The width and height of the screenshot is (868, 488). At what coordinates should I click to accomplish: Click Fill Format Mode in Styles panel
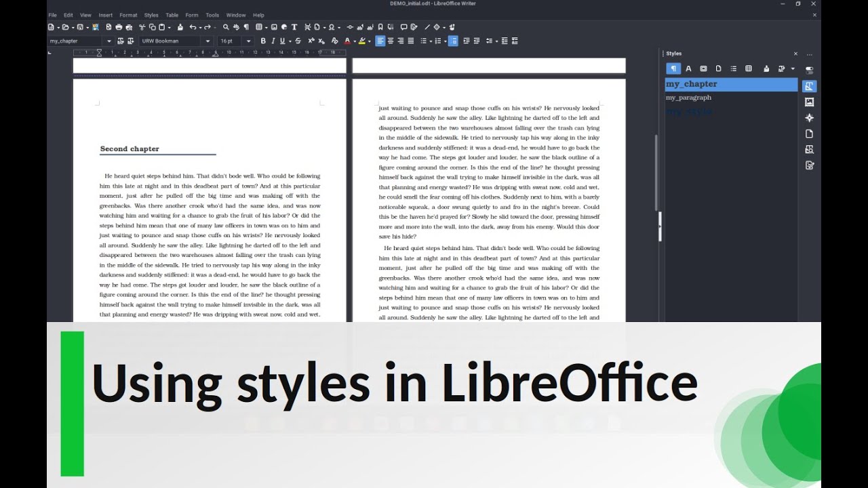[x=766, y=68]
